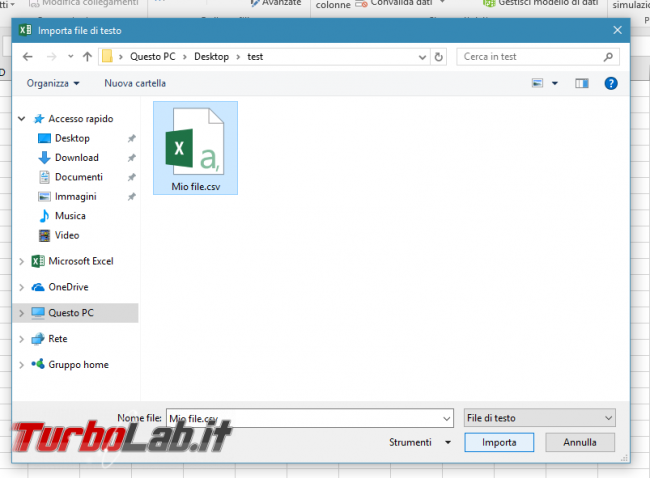Click the pin icon next to Documenti
This screenshot has height=478, width=650.
(x=131, y=177)
